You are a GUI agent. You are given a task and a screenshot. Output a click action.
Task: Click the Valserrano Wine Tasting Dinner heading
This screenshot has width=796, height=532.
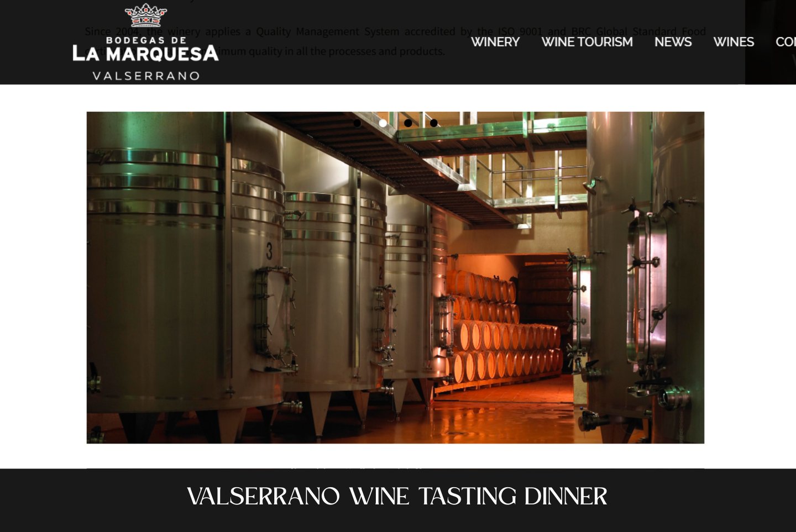tap(397, 496)
